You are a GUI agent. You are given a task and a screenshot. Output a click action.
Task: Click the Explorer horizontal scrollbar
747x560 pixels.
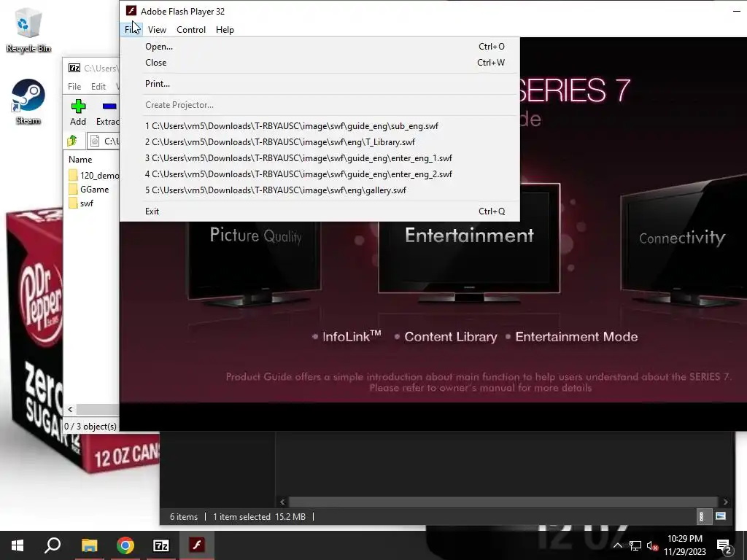(503, 502)
